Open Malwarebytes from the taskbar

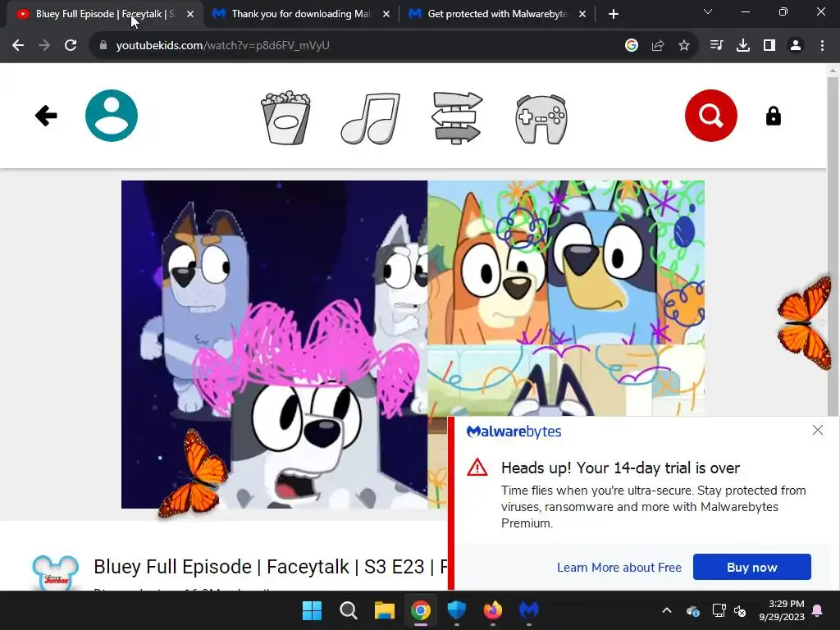(x=529, y=610)
